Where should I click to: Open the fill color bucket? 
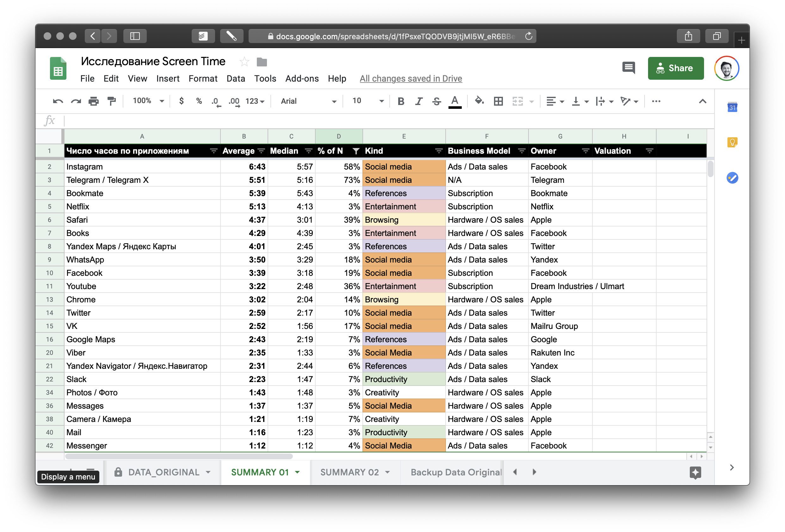(479, 101)
